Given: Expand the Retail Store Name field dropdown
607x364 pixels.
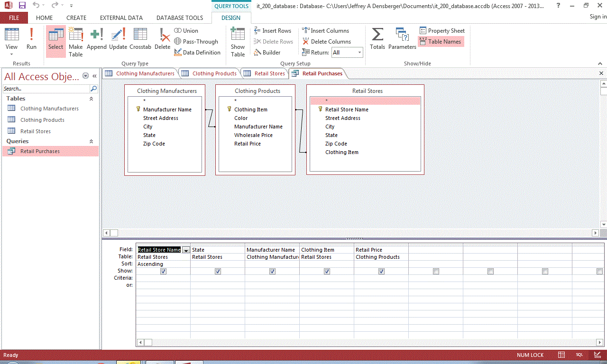Looking at the screenshot, I should point(186,250).
